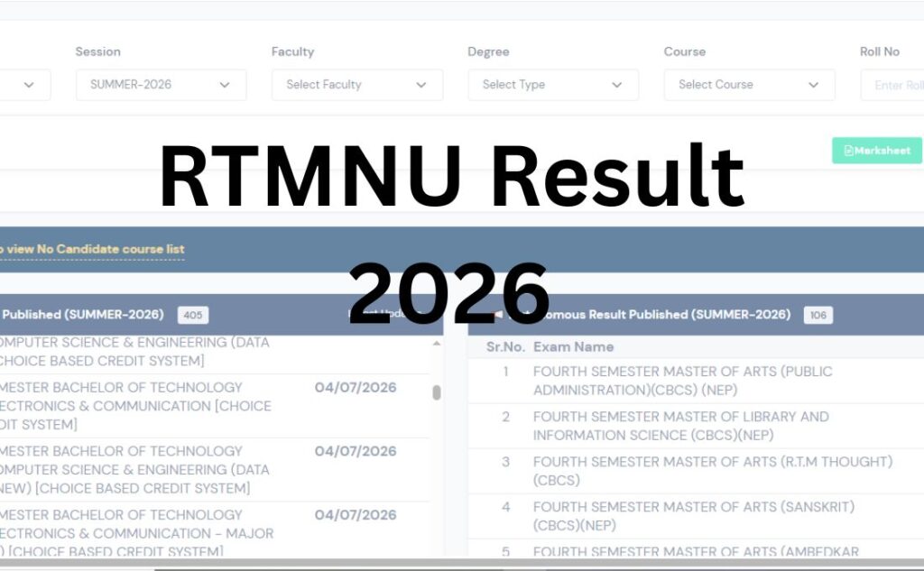Click the 04/07/2026 date for Computer Science Data New
This screenshot has height=571, width=924.
pos(356,451)
